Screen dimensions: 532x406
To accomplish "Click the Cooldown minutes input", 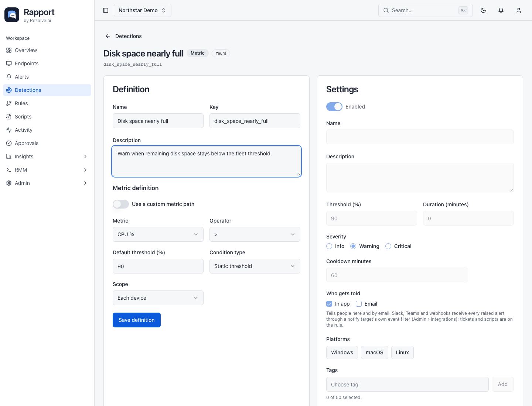I will coord(397,275).
